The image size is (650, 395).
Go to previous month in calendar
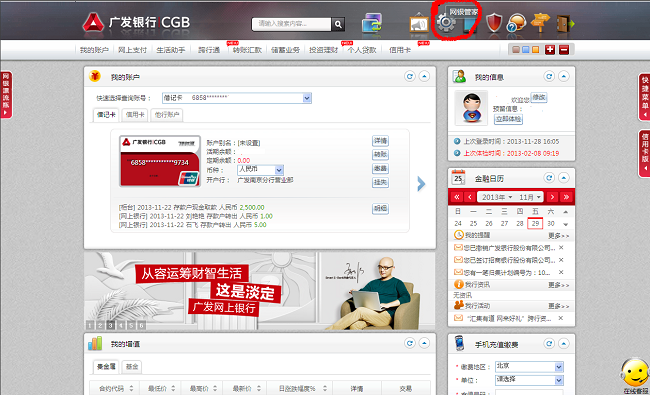470,197
